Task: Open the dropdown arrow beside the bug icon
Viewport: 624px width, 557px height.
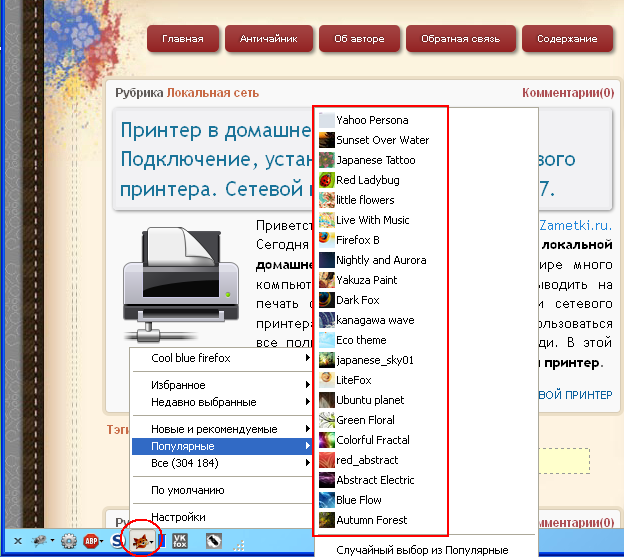Action: click(53, 541)
